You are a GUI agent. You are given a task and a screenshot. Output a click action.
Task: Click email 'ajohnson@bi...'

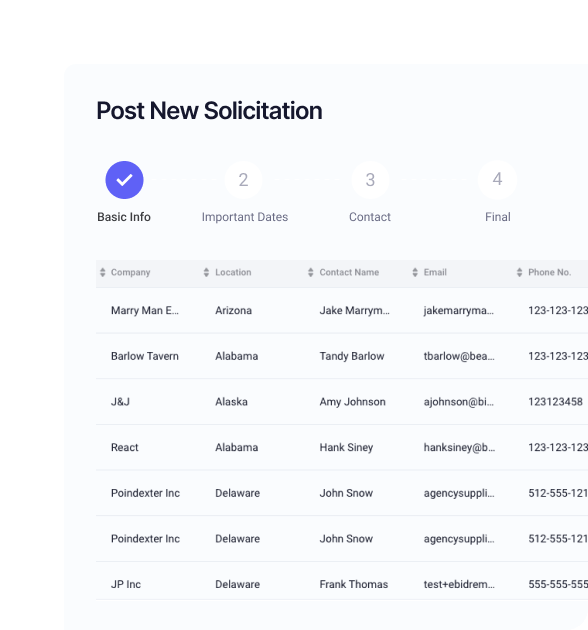(459, 402)
